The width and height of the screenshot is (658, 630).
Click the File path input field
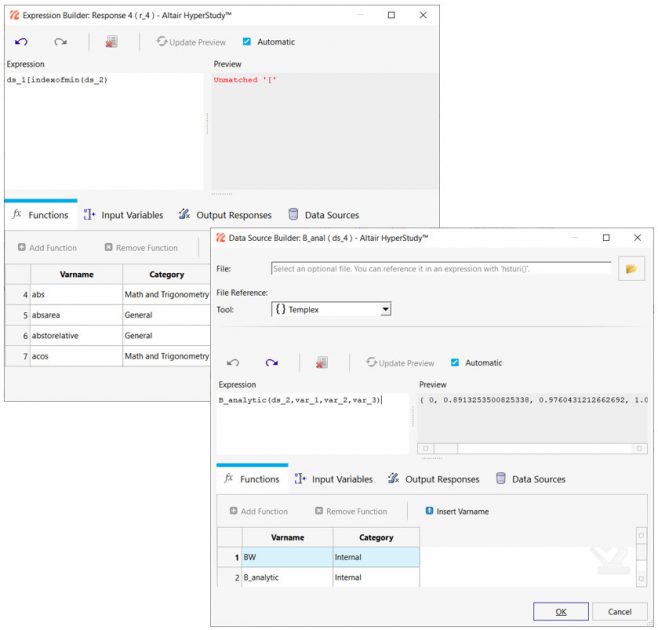coord(440,269)
